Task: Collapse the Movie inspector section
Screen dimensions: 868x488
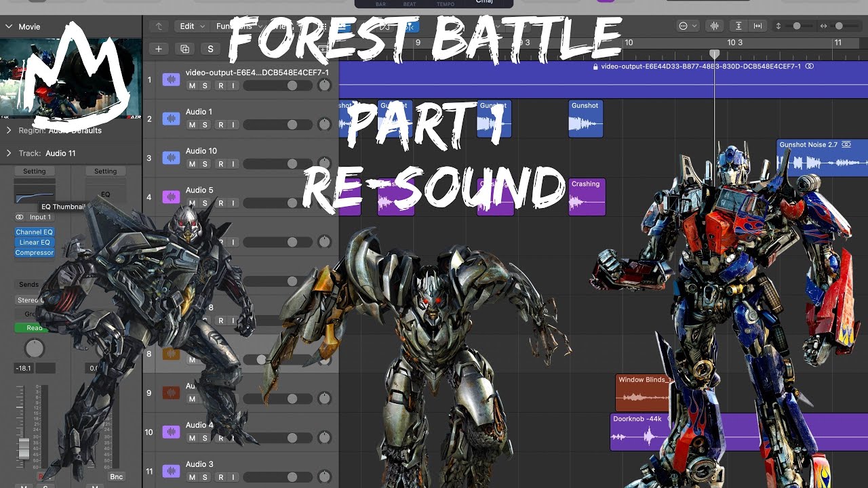Action: pos(9,26)
